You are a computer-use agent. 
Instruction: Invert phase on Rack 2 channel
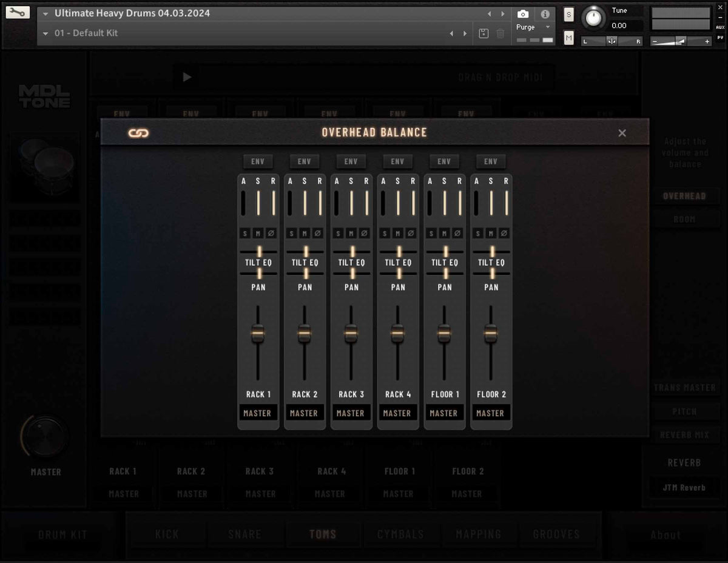(x=318, y=233)
